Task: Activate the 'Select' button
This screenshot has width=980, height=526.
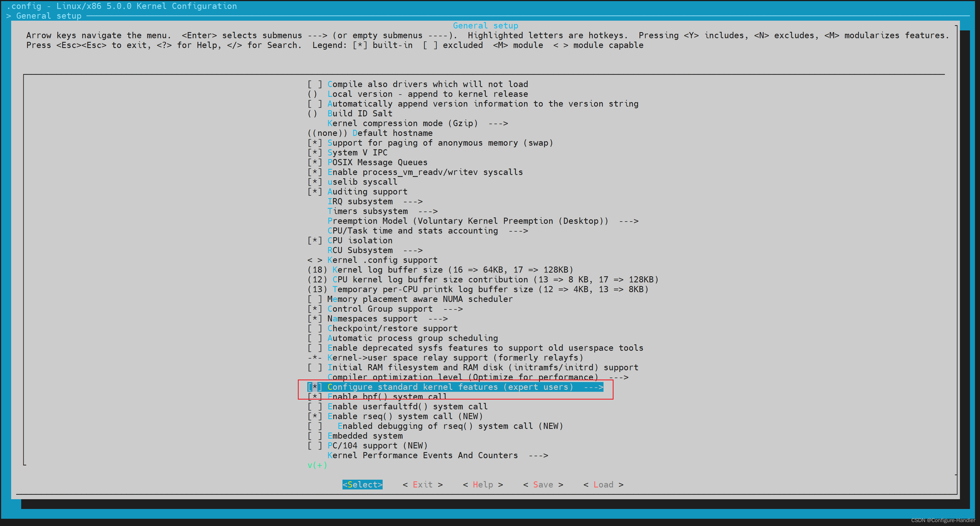Action: pos(362,484)
